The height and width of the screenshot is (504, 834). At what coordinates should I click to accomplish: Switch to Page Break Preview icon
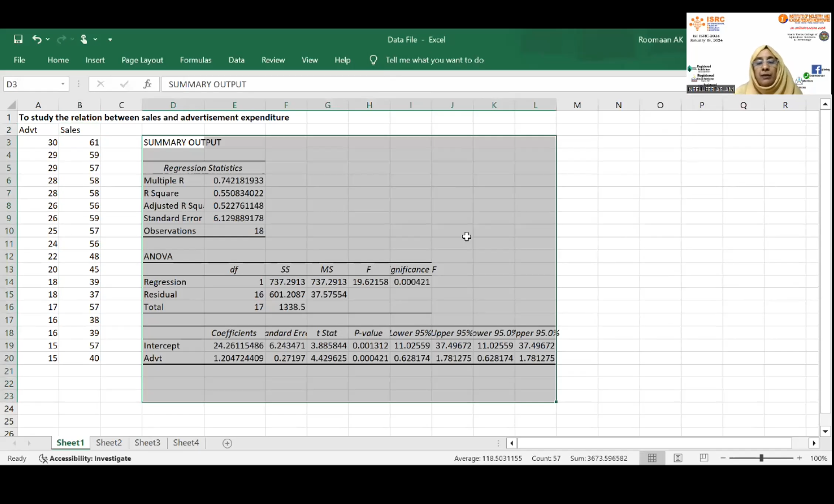pos(704,458)
